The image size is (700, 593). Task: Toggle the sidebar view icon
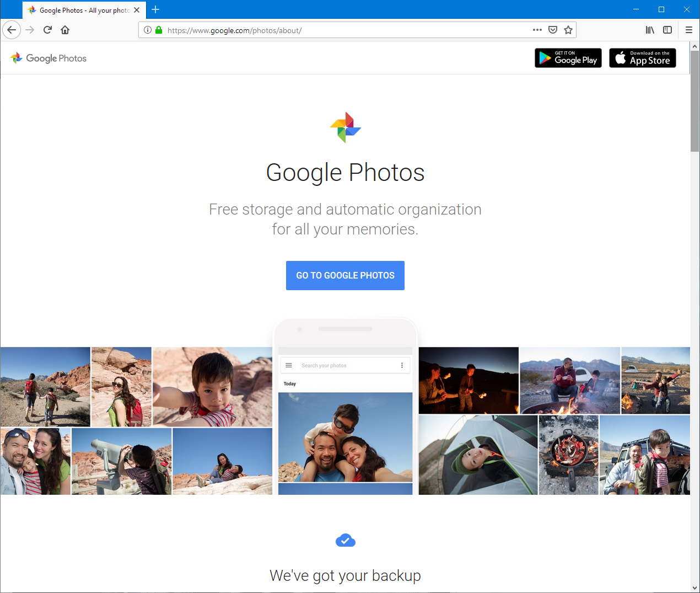[667, 30]
